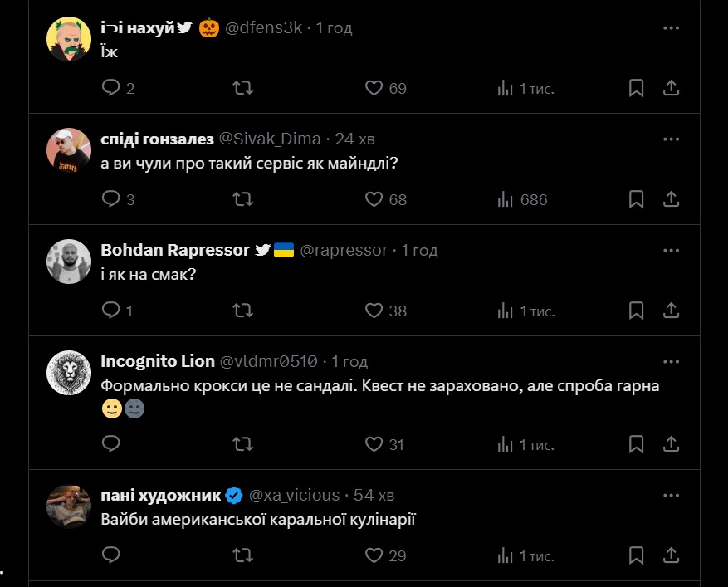Repost the Sivak_Dima tweet about майндлі
Image resolution: width=728 pixels, height=587 pixels.
click(x=243, y=199)
